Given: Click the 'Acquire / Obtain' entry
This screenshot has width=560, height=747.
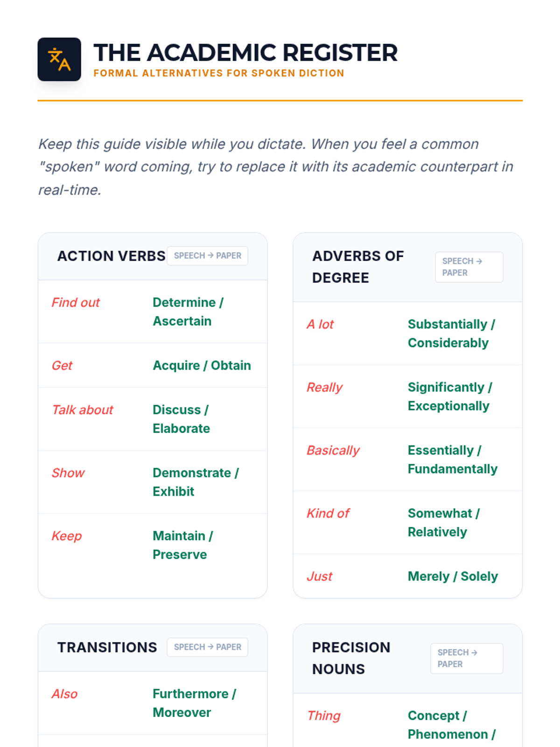Looking at the screenshot, I should point(202,366).
